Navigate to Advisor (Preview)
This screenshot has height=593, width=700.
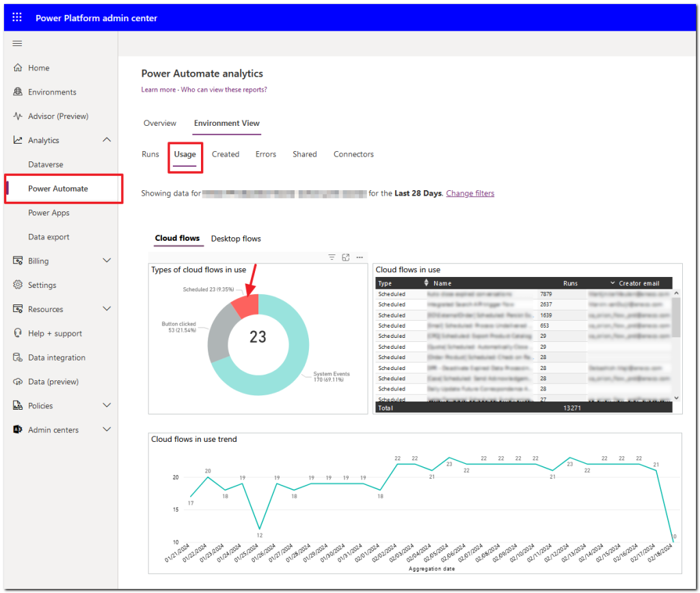coord(58,116)
